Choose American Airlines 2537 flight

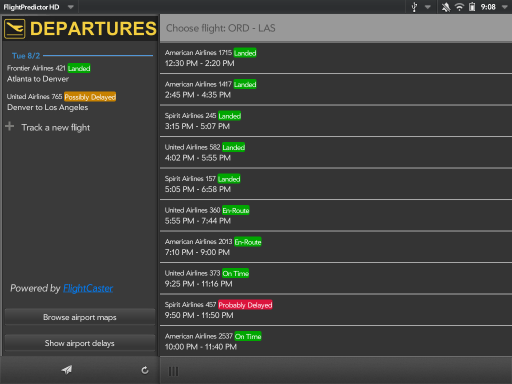[x=336, y=341]
